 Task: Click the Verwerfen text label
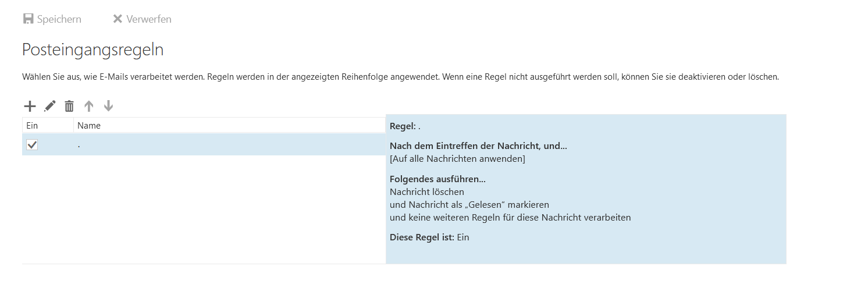[149, 19]
